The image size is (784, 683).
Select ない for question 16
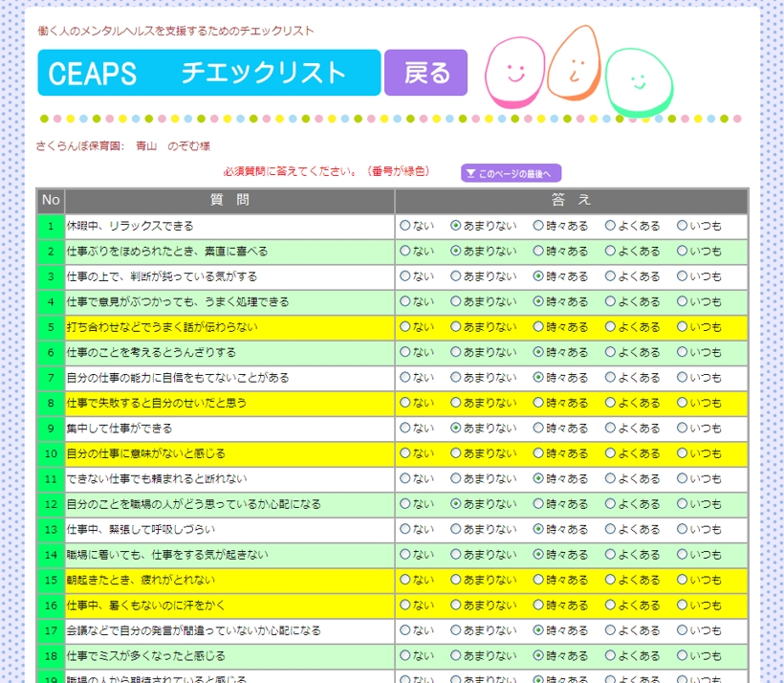click(x=404, y=605)
